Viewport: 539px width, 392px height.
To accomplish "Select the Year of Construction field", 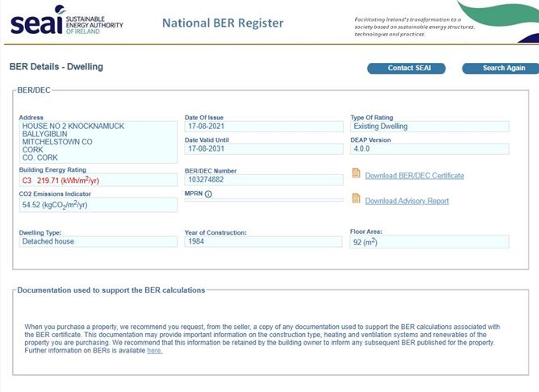I will pyautogui.click(x=263, y=242).
